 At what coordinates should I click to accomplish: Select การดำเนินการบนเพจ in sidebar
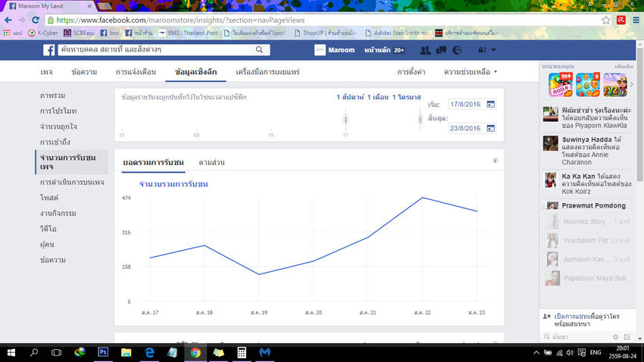pos(72,183)
